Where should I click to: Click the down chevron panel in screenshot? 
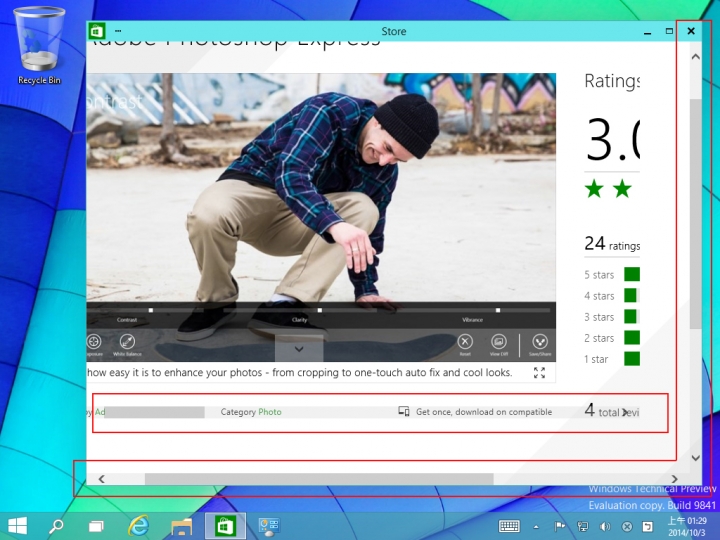[x=299, y=349]
